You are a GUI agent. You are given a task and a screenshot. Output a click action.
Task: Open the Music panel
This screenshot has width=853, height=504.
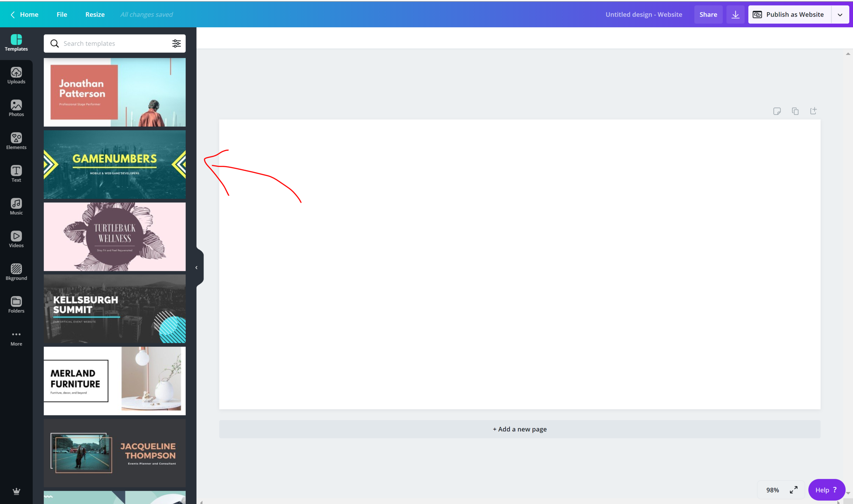(x=16, y=206)
